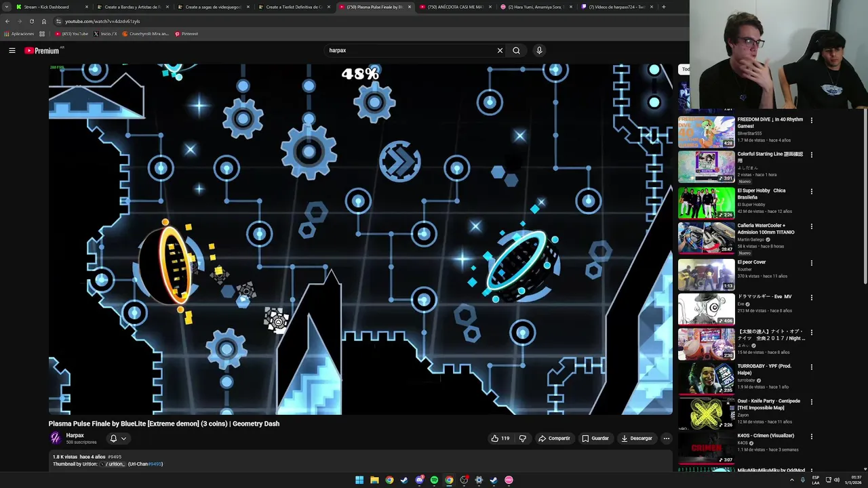Open Windows Start menu
This screenshot has width=868, height=488.
coord(359,480)
